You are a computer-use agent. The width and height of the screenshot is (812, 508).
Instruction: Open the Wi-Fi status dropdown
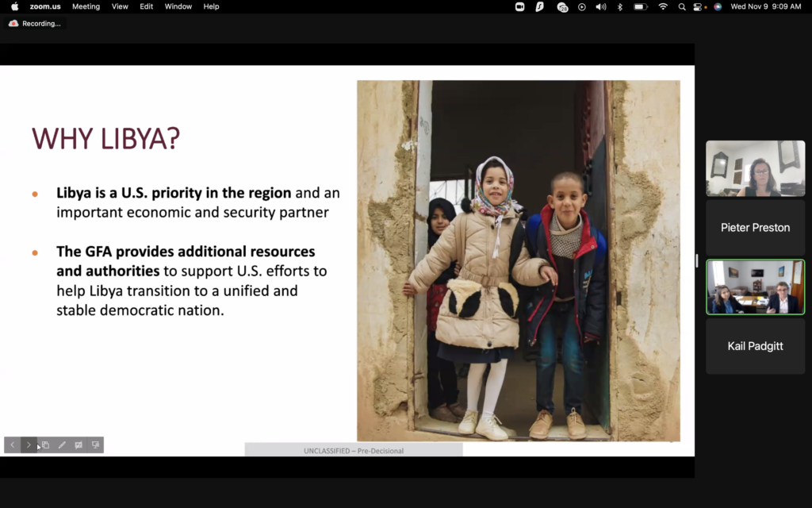663,6
